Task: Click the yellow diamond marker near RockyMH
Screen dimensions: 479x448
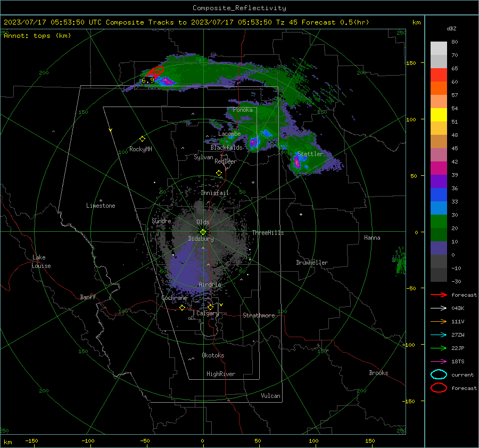Action: [142, 139]
